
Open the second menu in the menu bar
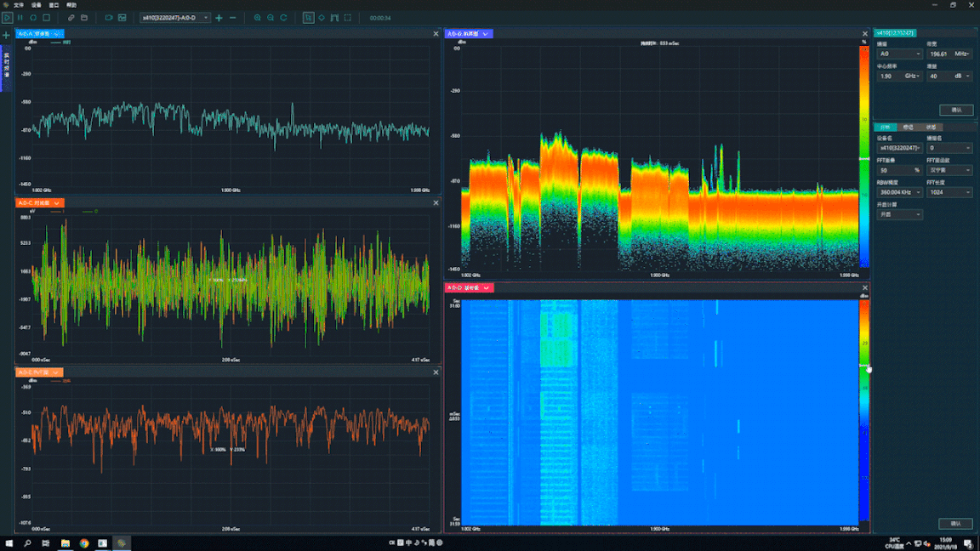pyautogui.click(x=37, y=5)
